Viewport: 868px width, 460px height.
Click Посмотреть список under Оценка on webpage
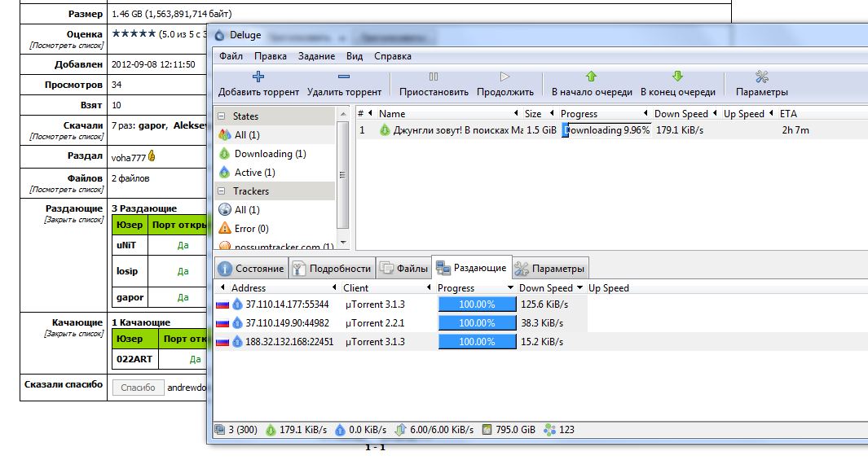67,46
